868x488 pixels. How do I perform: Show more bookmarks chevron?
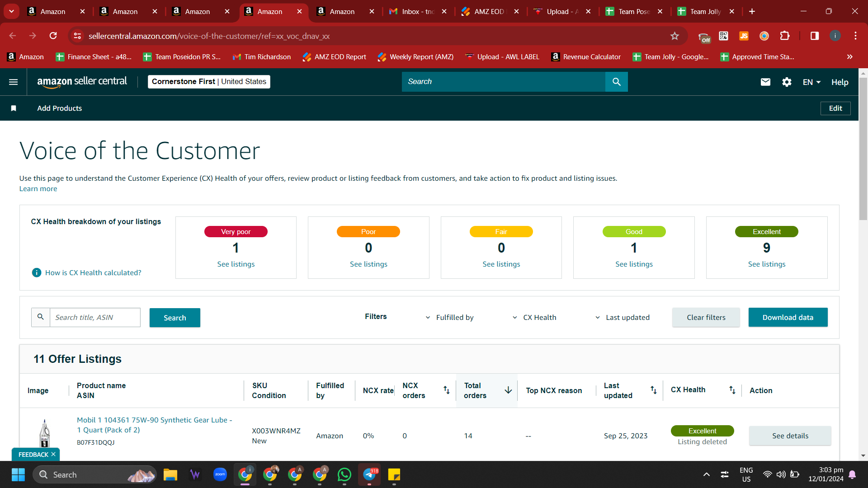[x=850, y=56]
